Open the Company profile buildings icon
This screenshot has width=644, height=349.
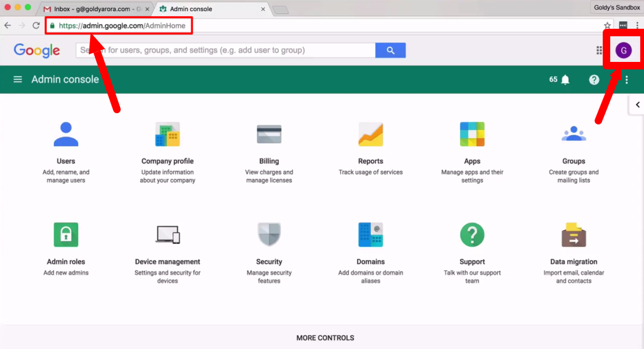tap(168, 134)
